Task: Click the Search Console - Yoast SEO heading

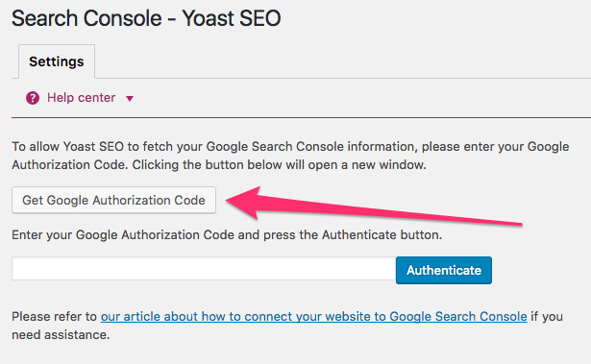Action: [x=146, y=18]
